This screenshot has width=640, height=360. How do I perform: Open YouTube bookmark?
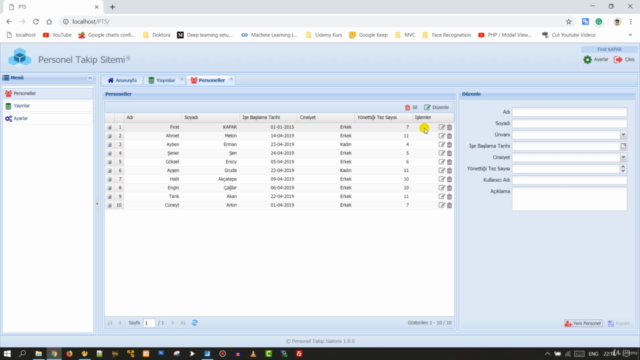pyautogui.click(x=57, y=35)
